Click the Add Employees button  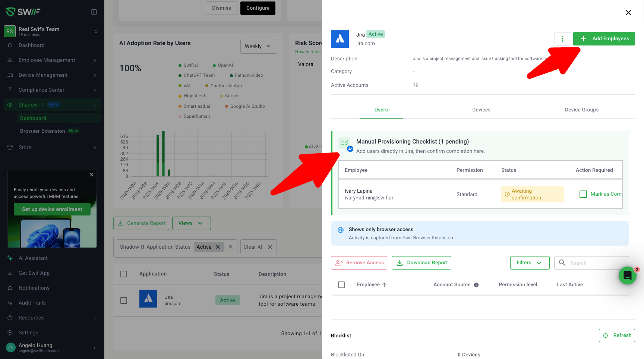coord(604,39)
